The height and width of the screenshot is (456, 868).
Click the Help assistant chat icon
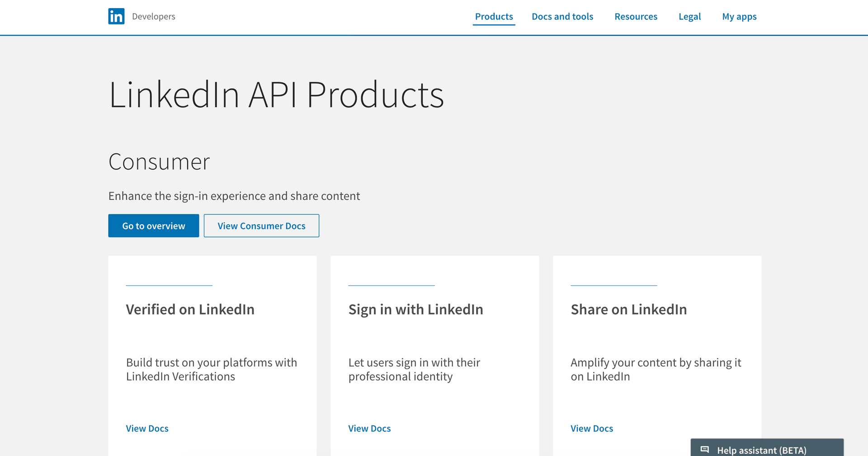pos(704,450)
